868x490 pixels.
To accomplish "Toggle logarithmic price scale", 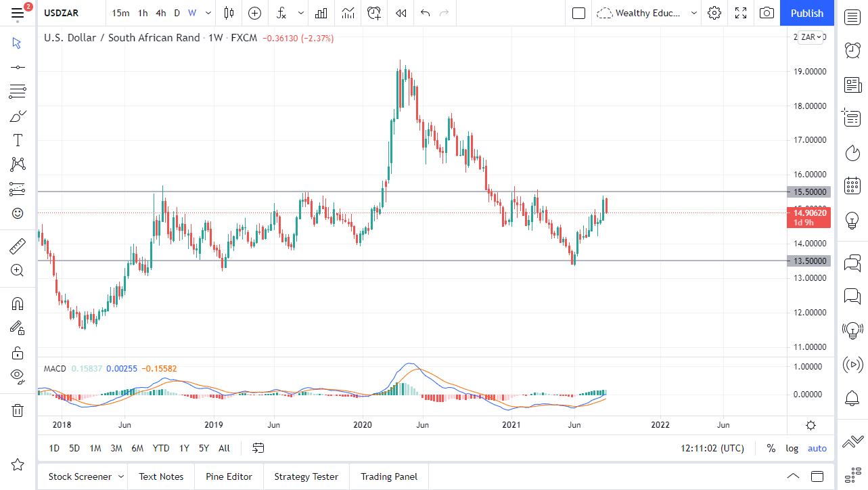I will click(x=792, y=448).
